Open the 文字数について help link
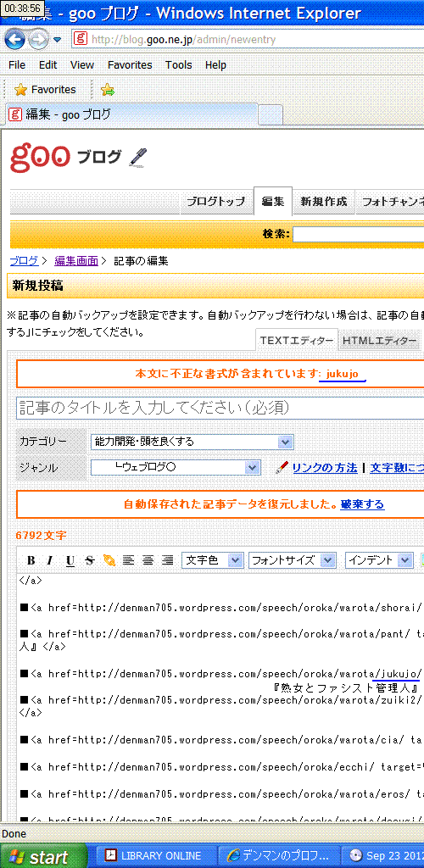The height and width of the screenshot is (868, 424). pos(397,468)
